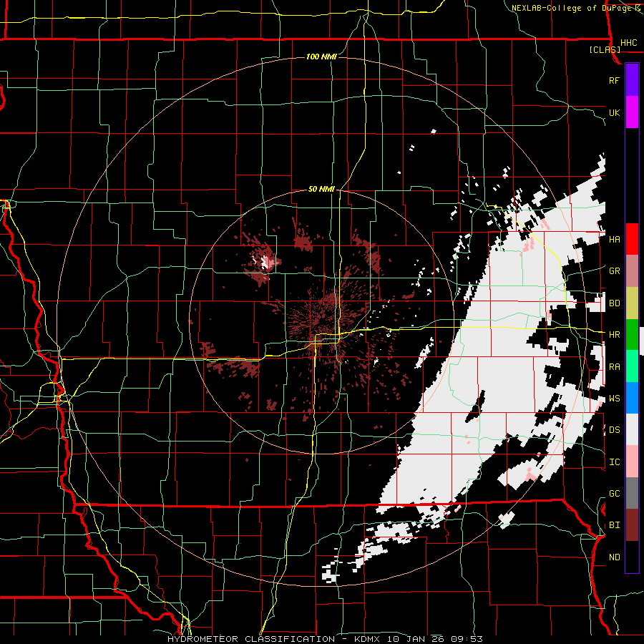Image resolution: width=644 pixels, height=644 pixels.
Task: Click the 'BD' legend label
Action: [614, 303]
